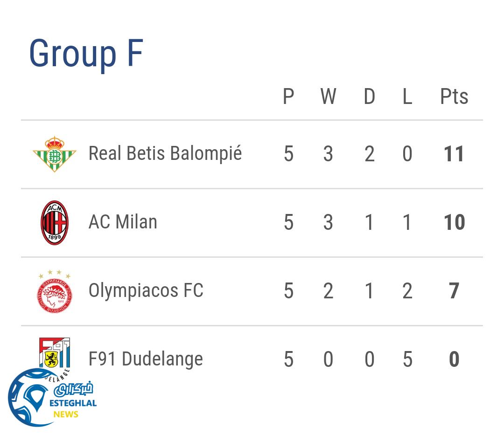Click the P column header
Viewport: 504px width, 441px height.
(x=288, y=97)
